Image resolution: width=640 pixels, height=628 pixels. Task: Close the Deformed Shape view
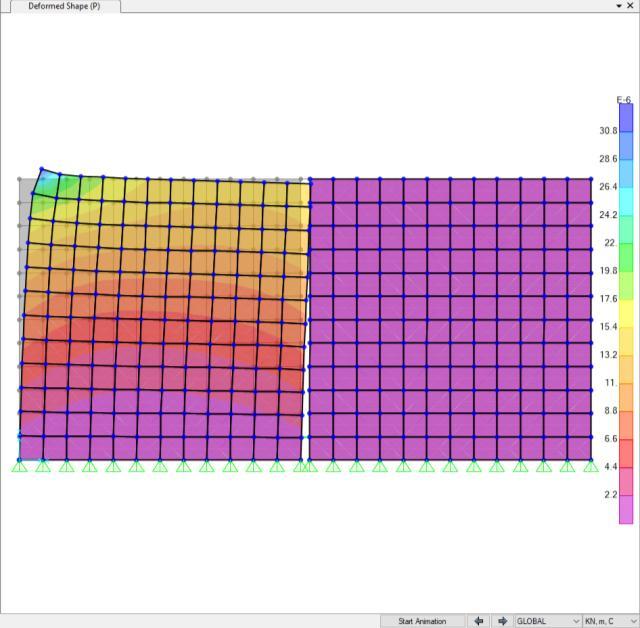[x=630, y=6]
